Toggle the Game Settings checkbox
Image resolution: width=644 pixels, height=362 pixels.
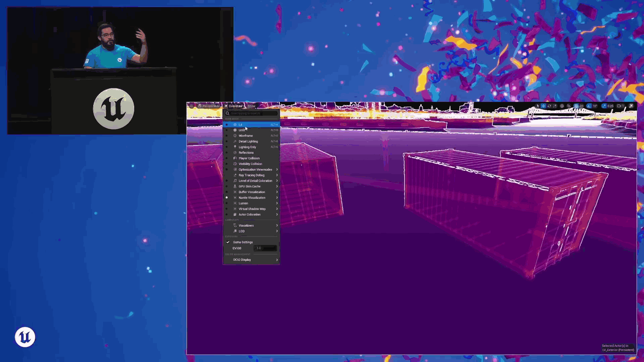[x=228, y=242]
